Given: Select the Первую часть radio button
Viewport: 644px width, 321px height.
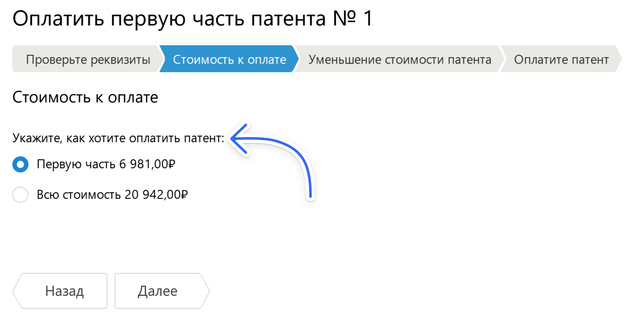Looking at the screenshot, I should pos(20,164).
